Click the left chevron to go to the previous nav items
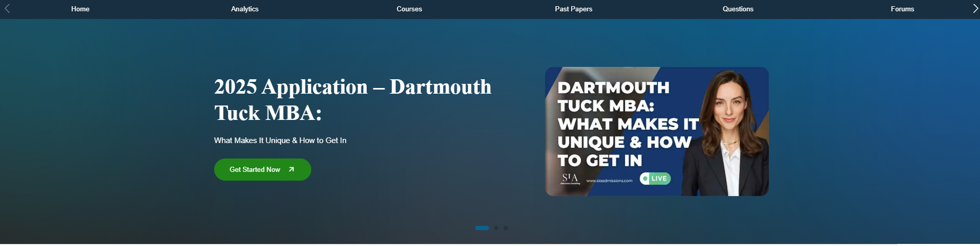This screenshot has height=246, width=980. click(7, 8)
